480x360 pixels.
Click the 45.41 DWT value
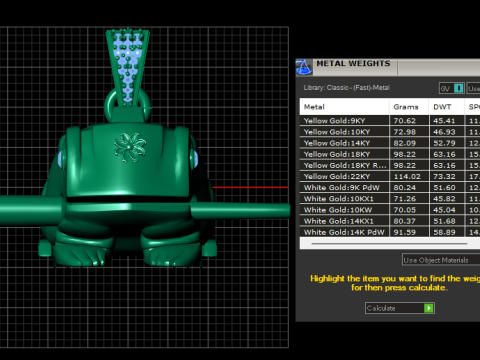tap(444, 121)
